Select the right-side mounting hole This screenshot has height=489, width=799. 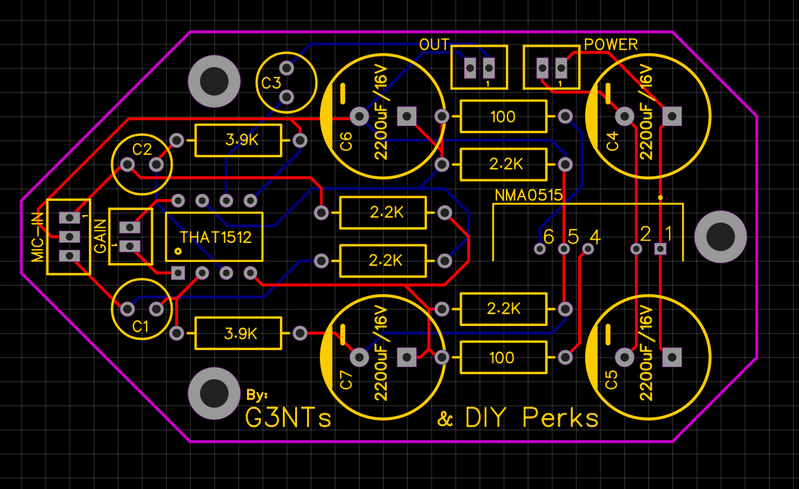(x=720, y=237)
